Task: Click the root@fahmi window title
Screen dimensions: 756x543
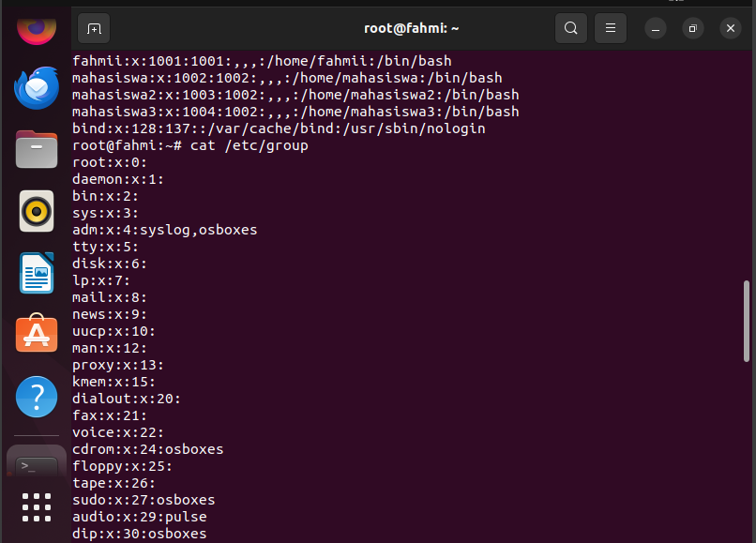Action: pyautogui.click(x=411, y=28)
